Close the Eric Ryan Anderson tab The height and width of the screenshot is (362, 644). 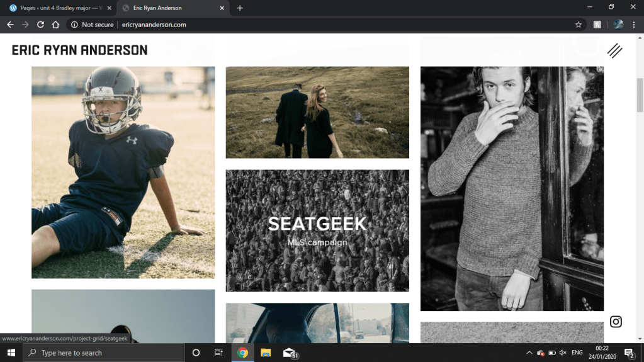[222, 8]
